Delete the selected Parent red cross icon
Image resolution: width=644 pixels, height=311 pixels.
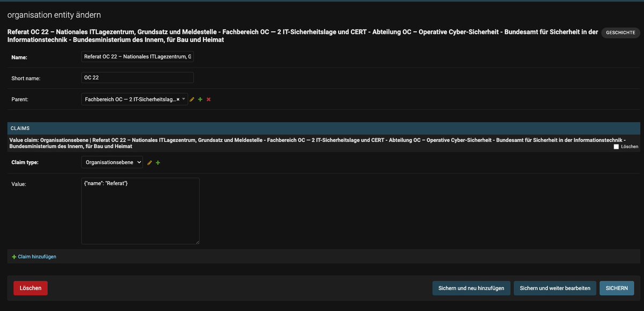[209, 99]
